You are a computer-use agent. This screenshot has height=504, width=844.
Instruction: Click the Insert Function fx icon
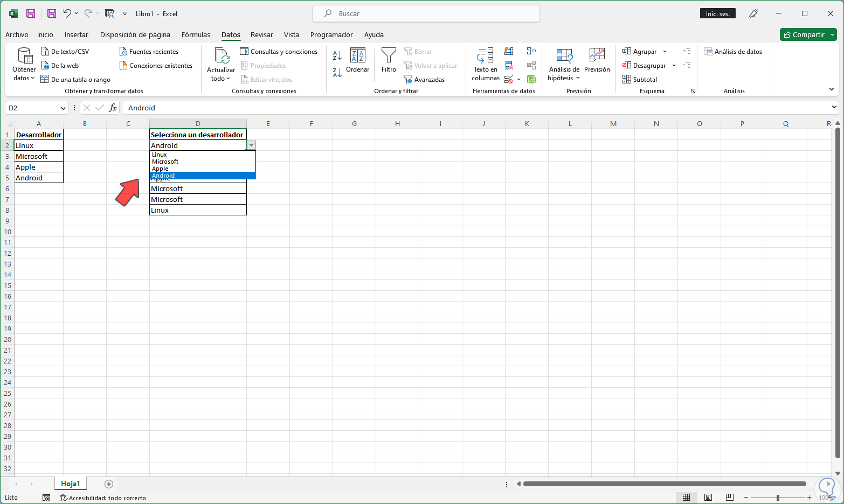[113, 108]
